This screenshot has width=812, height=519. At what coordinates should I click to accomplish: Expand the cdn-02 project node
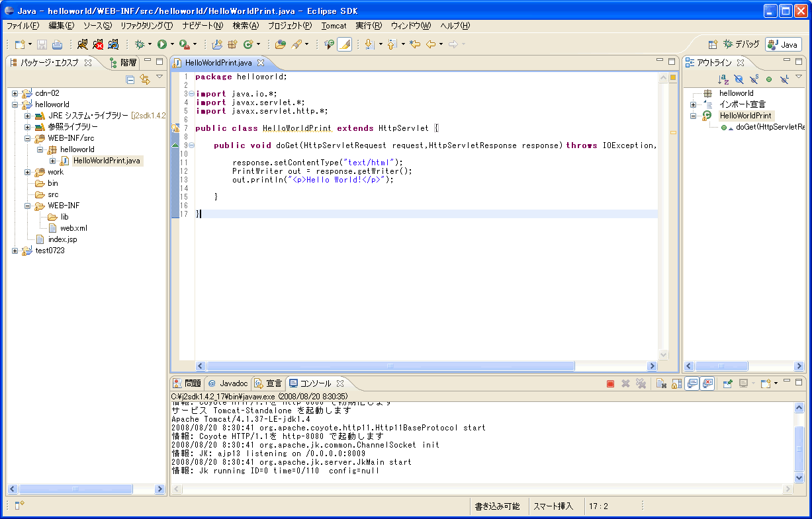pos(15,93)
